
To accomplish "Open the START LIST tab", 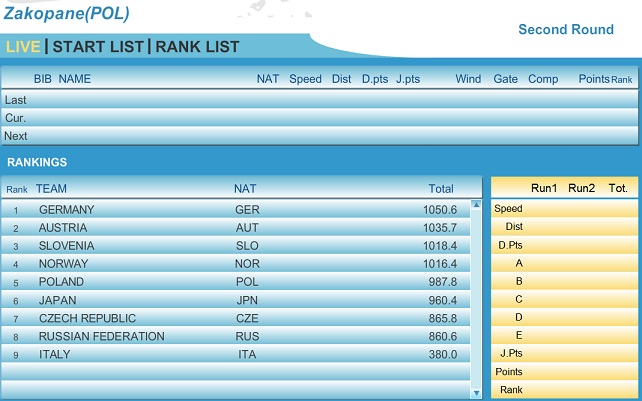I will pos(98,46).
